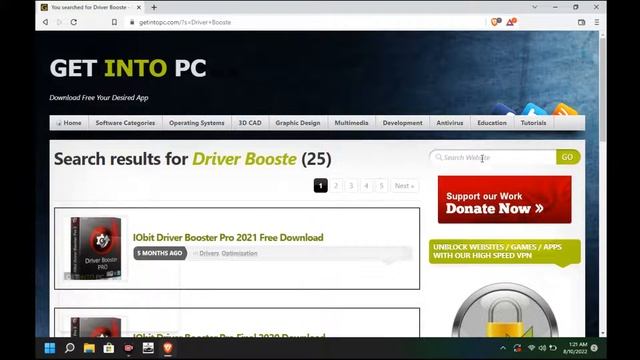Open the Drivers category link
The height and width of the screenshot is (360, 640).
point(209,253)
